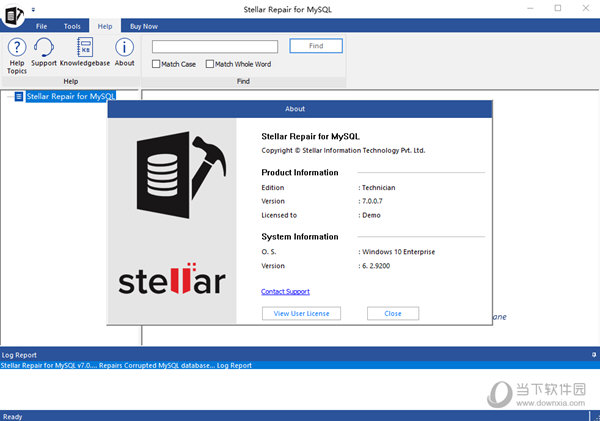Maximize the Stellar Repair window
Image resolution: width=600 pixels, height=421 pixels.
pyautogui.click(x=558, y=8)
